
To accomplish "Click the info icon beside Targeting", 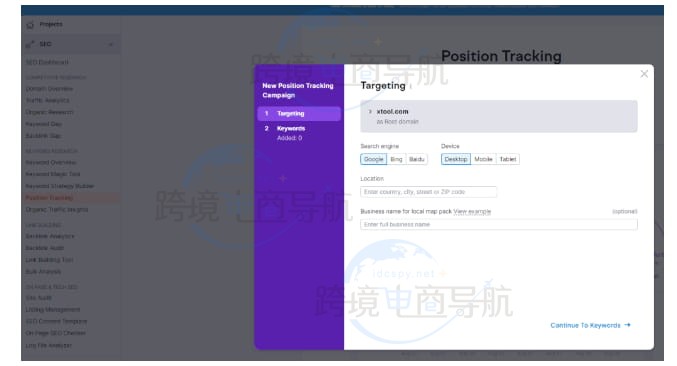I will [x=411, y=87].
